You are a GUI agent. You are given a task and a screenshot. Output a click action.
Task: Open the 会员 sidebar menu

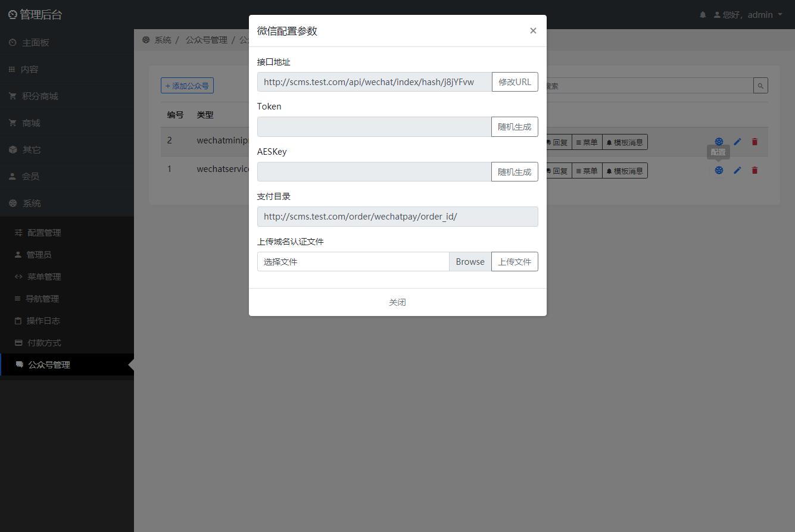(67, 177)
